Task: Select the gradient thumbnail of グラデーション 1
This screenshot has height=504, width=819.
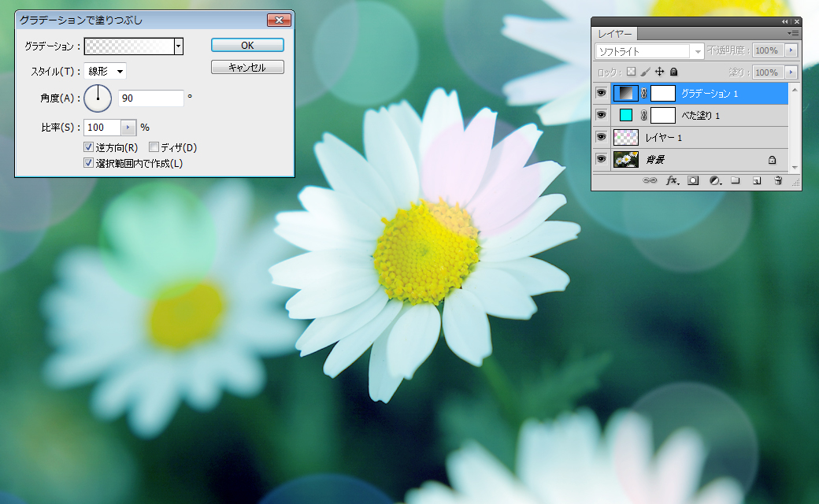Action: point(626,93)
